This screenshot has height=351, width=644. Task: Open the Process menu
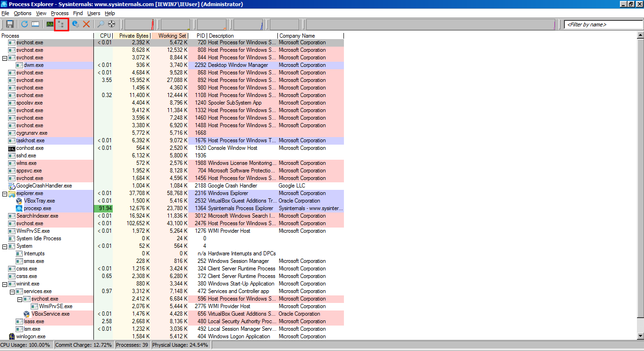point(59,13)
